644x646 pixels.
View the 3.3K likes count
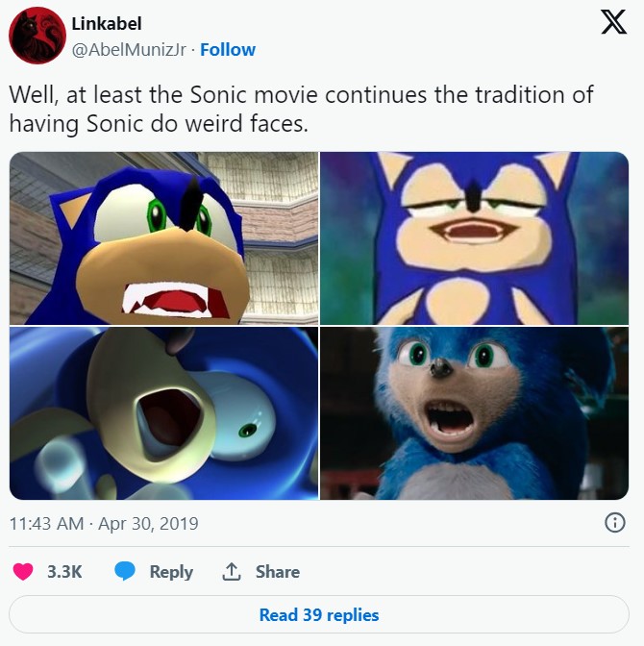click(x=64, y=571)
